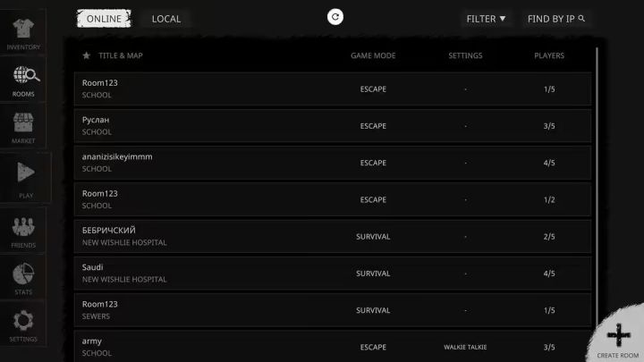Switch to the Online tab
Image resolution: width=644 pixels, height=362 pixels.
(104, 19)
